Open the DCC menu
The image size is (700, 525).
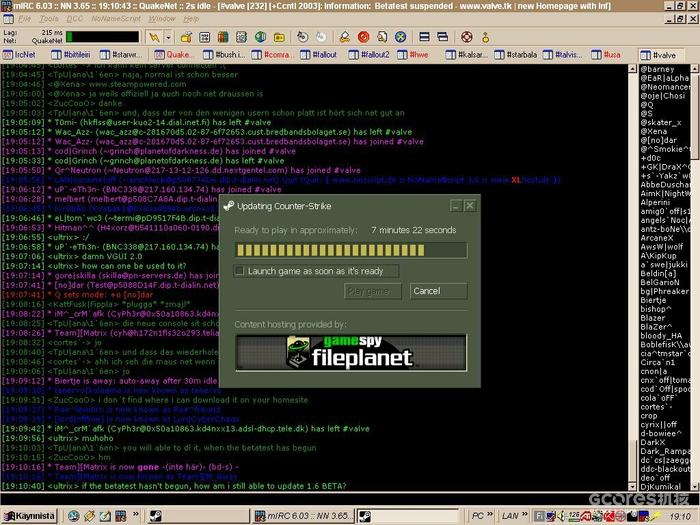[75, 19]
